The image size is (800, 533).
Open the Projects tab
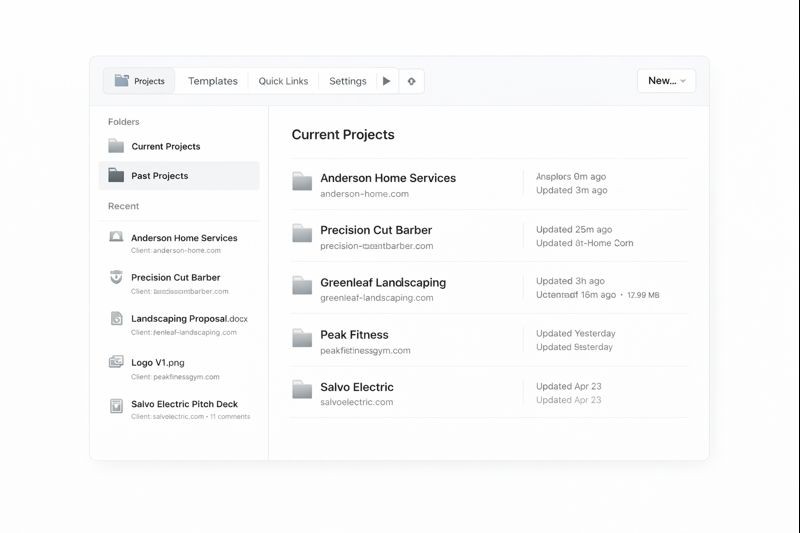pos(139,81)
